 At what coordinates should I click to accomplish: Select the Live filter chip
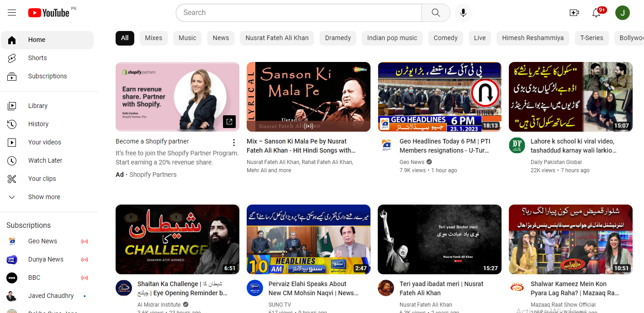(480, 38)
